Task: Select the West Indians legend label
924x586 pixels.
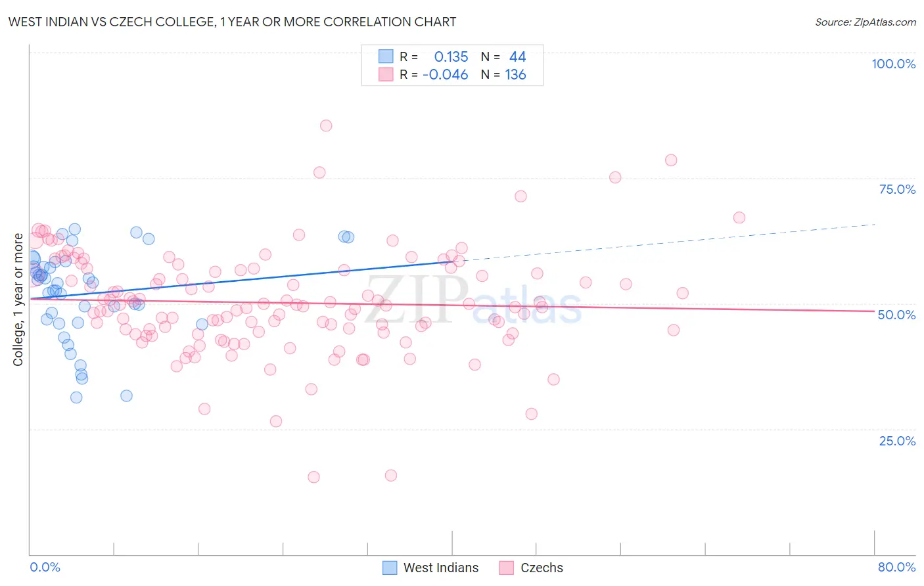Action: click(x=441, y=568)
